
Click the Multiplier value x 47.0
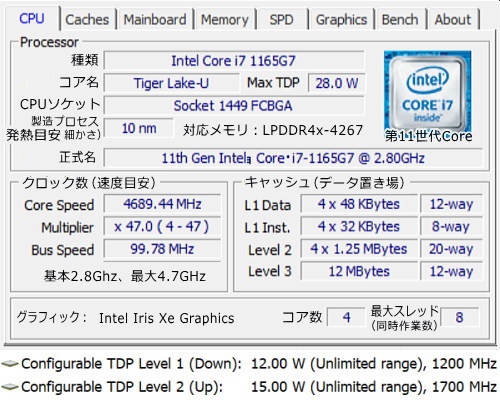tap(162, 227)
